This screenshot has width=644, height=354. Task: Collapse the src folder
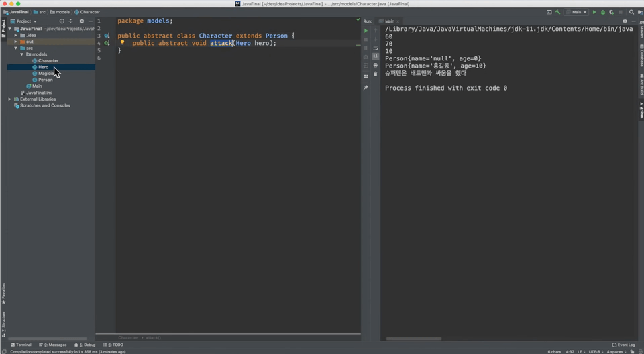[16, 48]
